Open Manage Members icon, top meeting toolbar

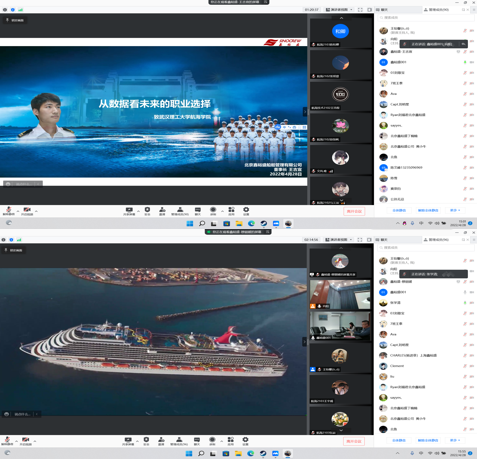click(x=180, y=211)
